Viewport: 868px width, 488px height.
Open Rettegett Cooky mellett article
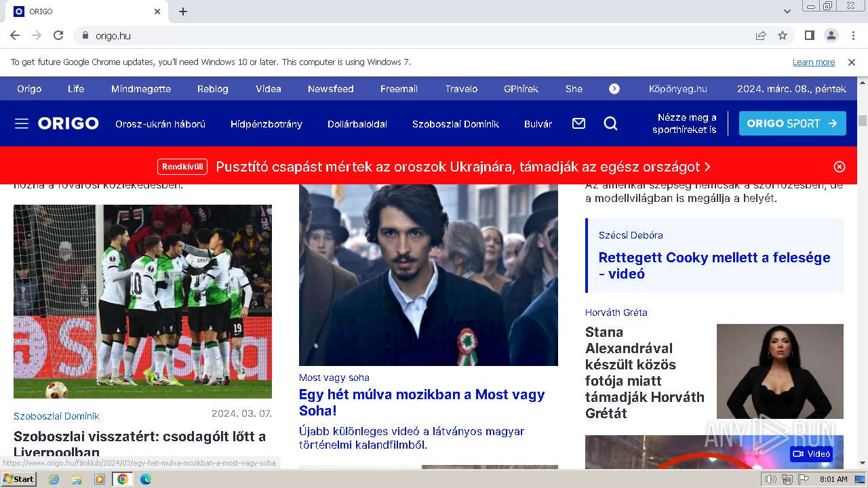click(714, 266)
